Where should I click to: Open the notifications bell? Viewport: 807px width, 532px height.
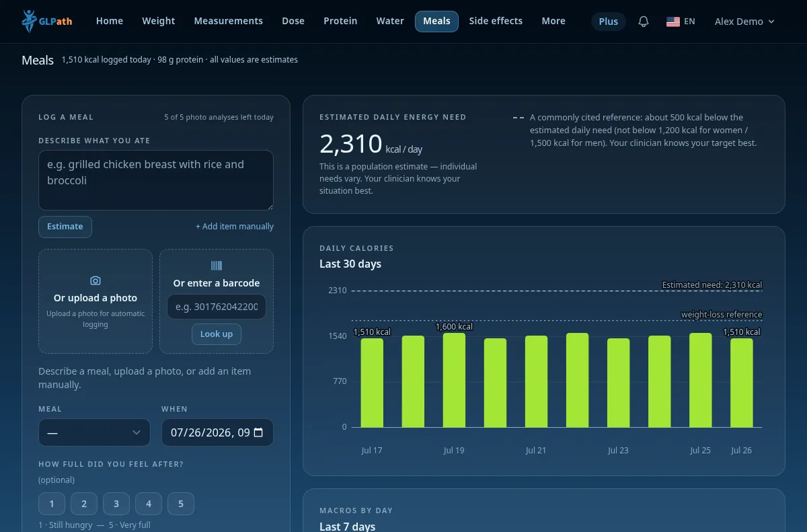[644, 22]
